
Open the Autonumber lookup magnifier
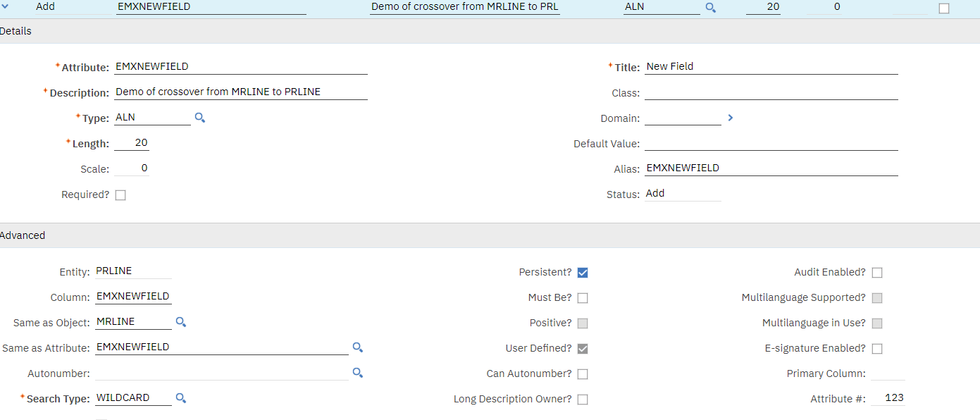358,373
